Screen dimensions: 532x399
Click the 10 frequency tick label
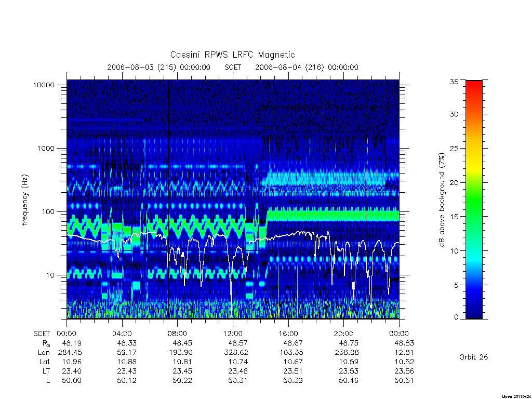(x=50, y=275)
